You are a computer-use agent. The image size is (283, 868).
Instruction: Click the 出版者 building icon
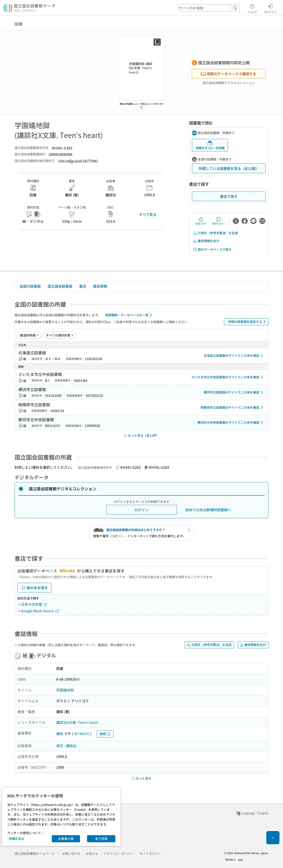[x=111, y=188]
